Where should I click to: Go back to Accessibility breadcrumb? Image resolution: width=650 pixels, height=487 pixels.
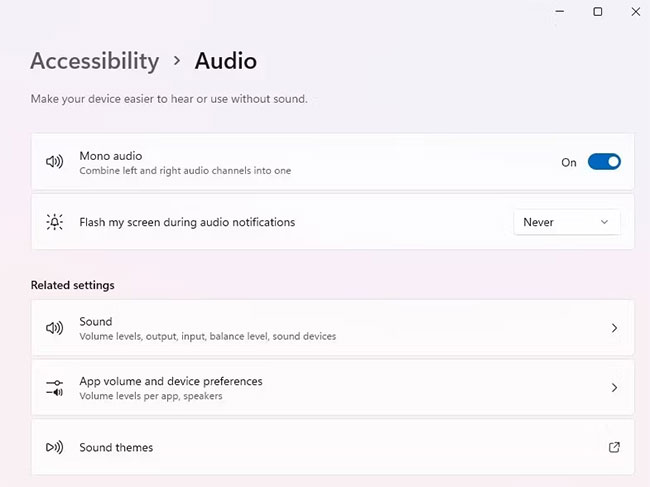click(95, 61)
